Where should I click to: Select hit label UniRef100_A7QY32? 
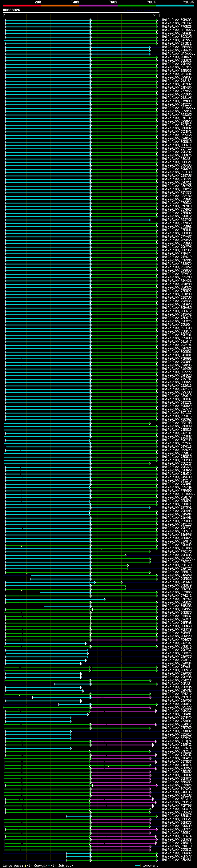(177, 562)
